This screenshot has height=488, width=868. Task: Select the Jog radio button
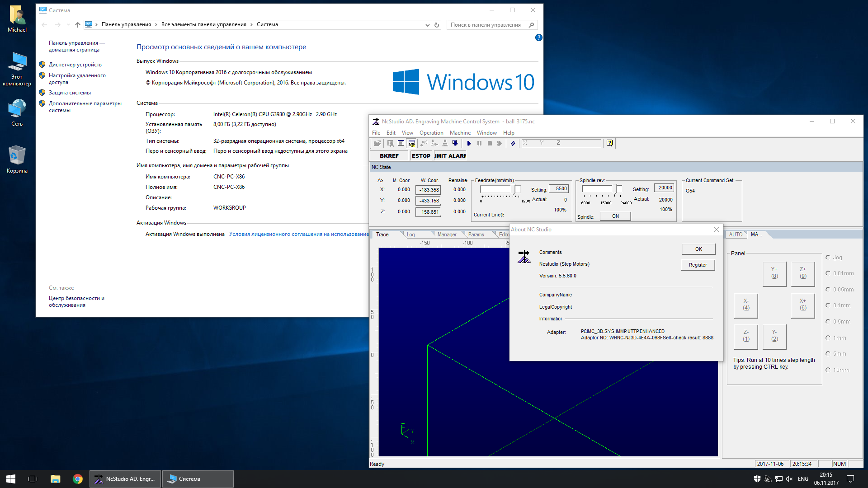(828, 258)
